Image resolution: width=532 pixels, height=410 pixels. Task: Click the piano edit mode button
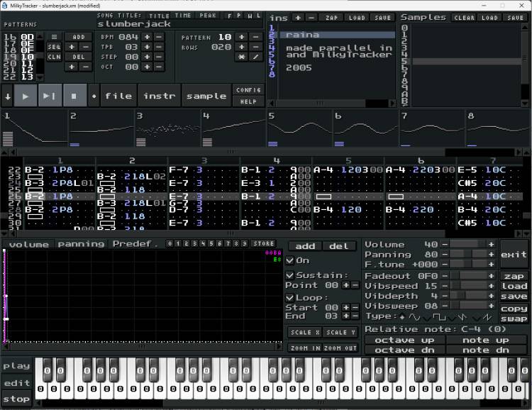16,383
